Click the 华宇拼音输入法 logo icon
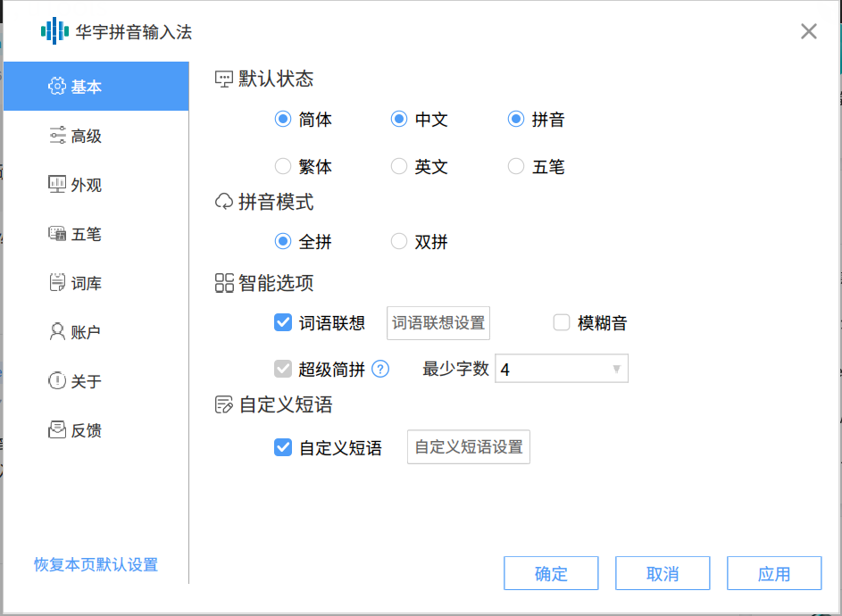 56,31
